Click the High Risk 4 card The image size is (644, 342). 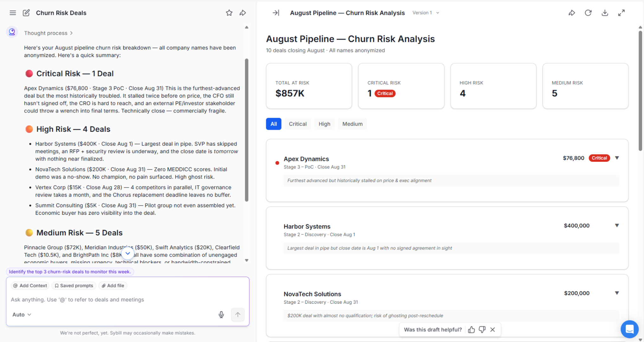point(493,86)
